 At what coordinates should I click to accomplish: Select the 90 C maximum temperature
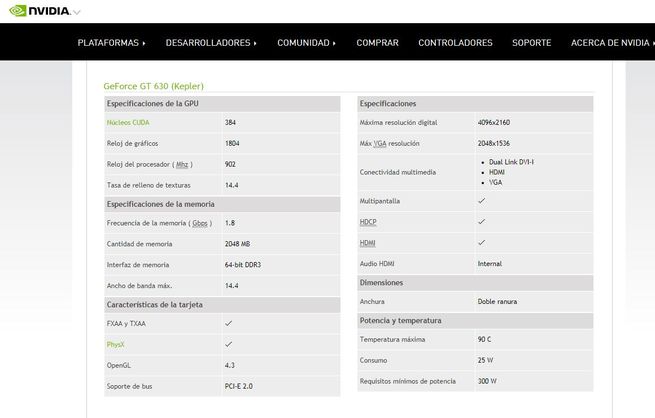click(484, 339)
